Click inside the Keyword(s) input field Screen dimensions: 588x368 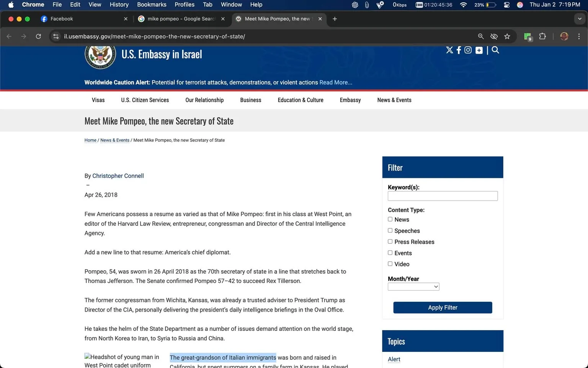(442, 195)
